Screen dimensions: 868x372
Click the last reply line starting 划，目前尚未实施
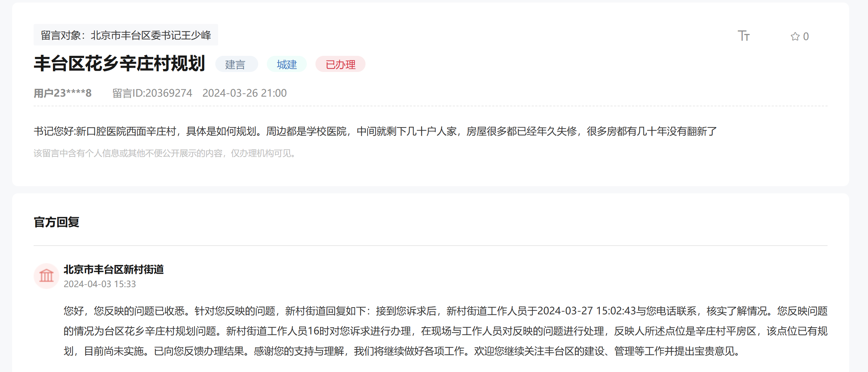401,351
